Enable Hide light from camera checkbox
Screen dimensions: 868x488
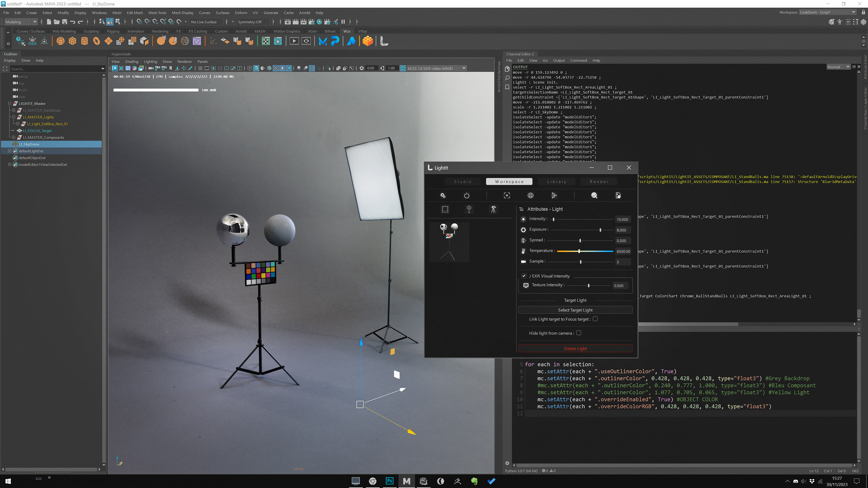579,333
